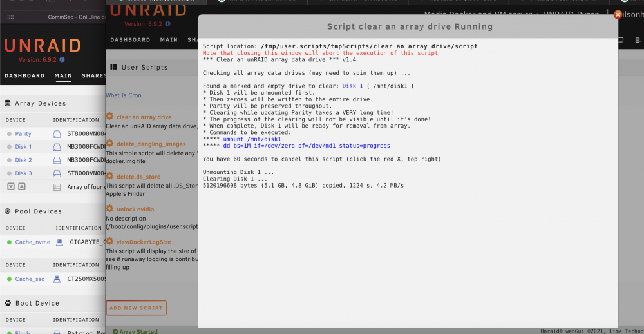
Task: Click the blue 'Disk 1' text in dialog
Action: [352, 86]
